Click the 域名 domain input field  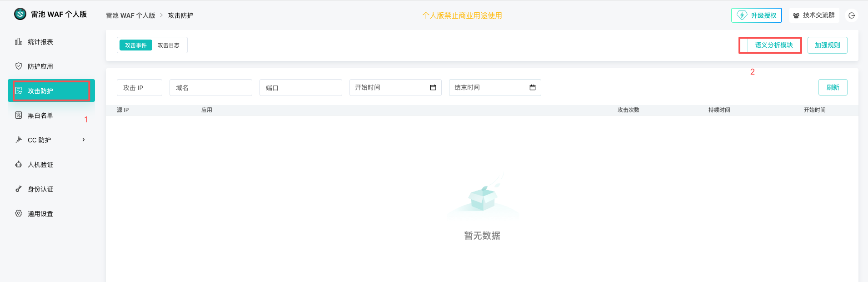[210, 88]
